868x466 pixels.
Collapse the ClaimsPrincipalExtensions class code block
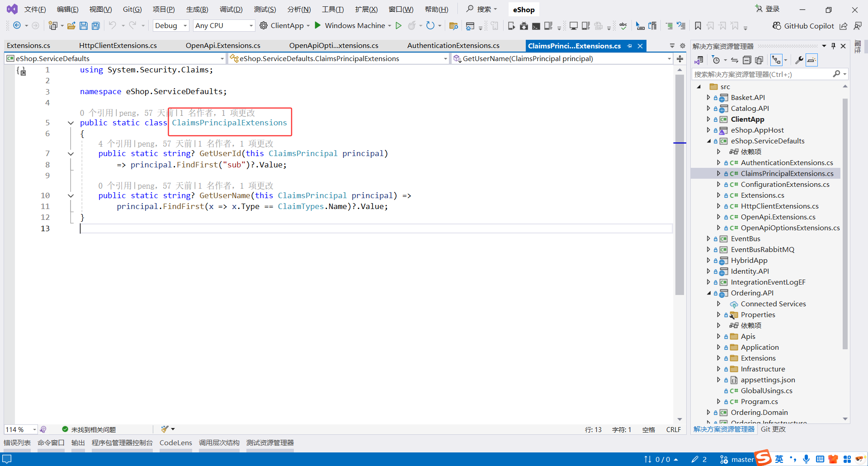click(x=71, y=123)
